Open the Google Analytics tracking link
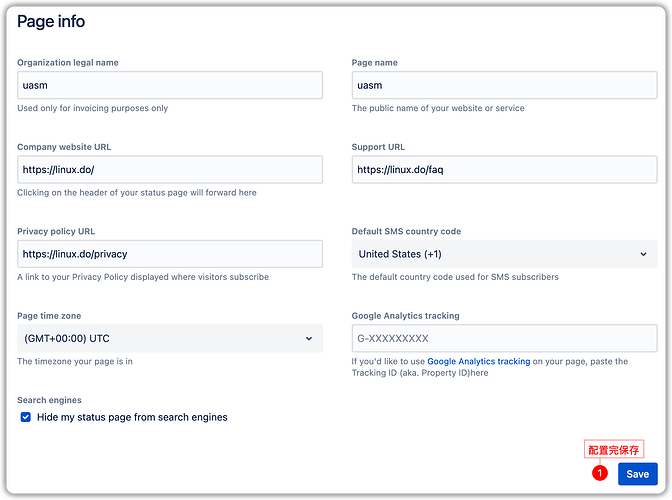Image resolution: width=672 pixels, height=500 pixels. 478,361
